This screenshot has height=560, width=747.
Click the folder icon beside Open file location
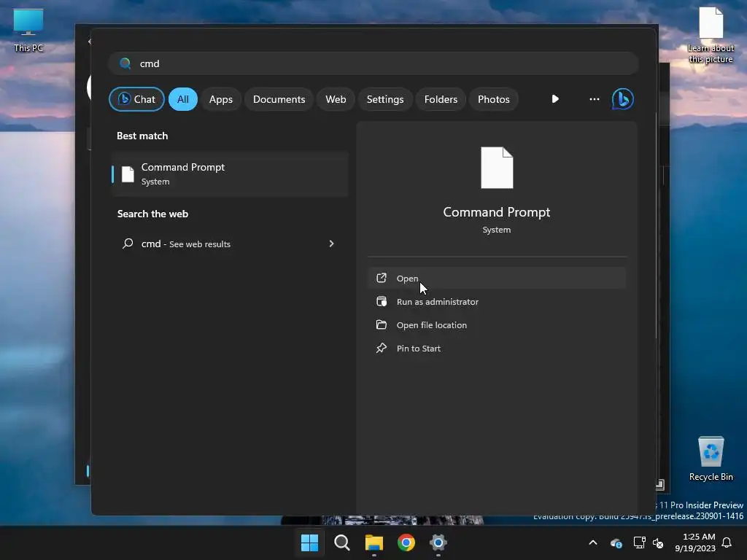381,324
